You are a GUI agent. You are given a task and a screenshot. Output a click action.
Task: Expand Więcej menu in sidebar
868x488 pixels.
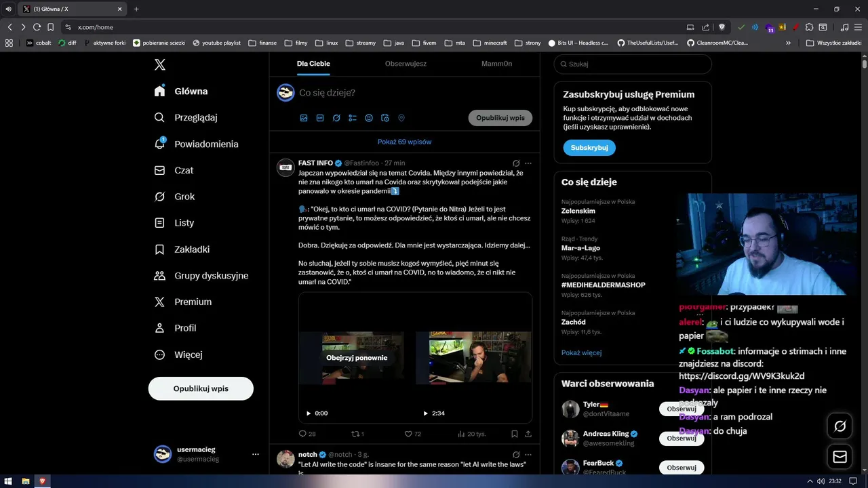tap(178, 354)
